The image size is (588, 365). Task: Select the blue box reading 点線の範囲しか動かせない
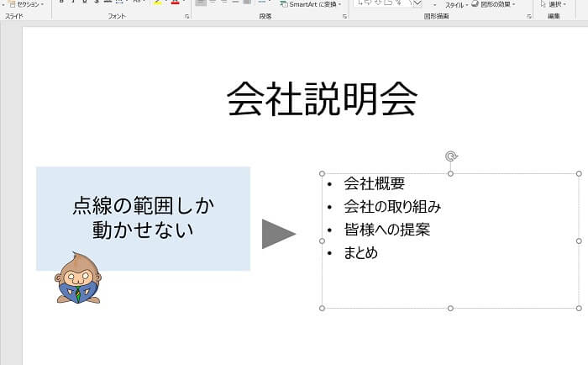[143, 193]
